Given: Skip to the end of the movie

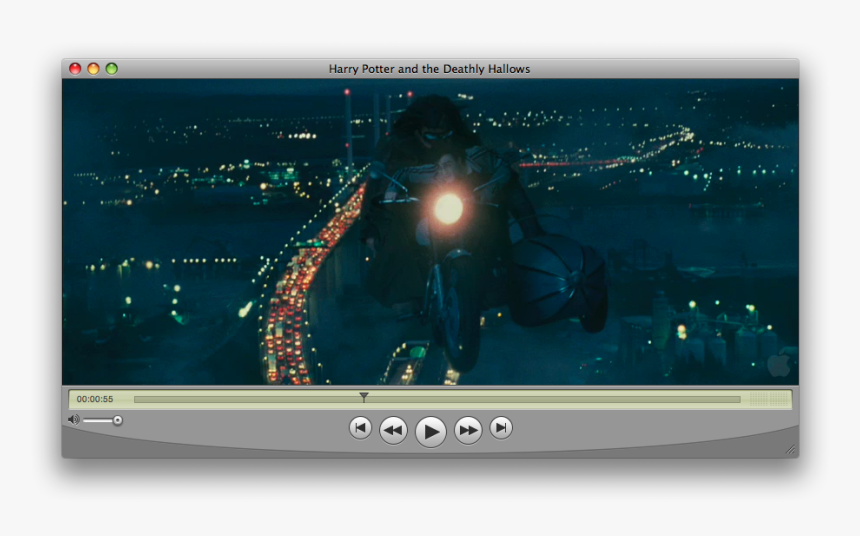Looking at the screenshot, I should (501, 428).
